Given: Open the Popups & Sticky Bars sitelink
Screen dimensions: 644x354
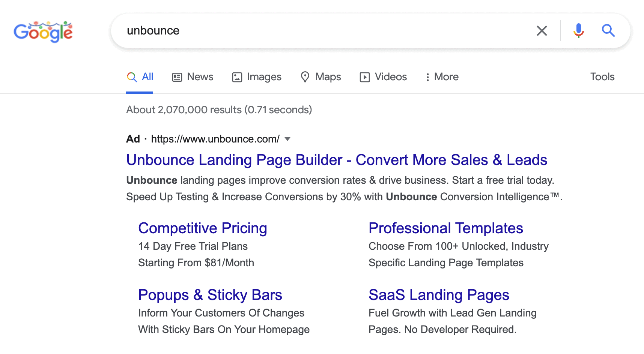Looking at the screenshot, I should 210,295.
